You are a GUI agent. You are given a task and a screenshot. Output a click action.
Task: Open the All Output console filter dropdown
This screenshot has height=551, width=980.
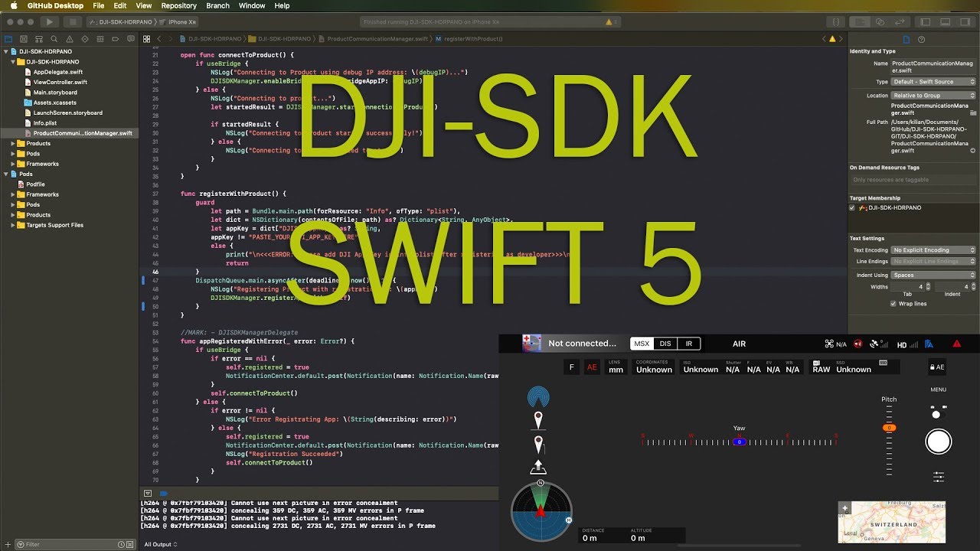(161, 544)
